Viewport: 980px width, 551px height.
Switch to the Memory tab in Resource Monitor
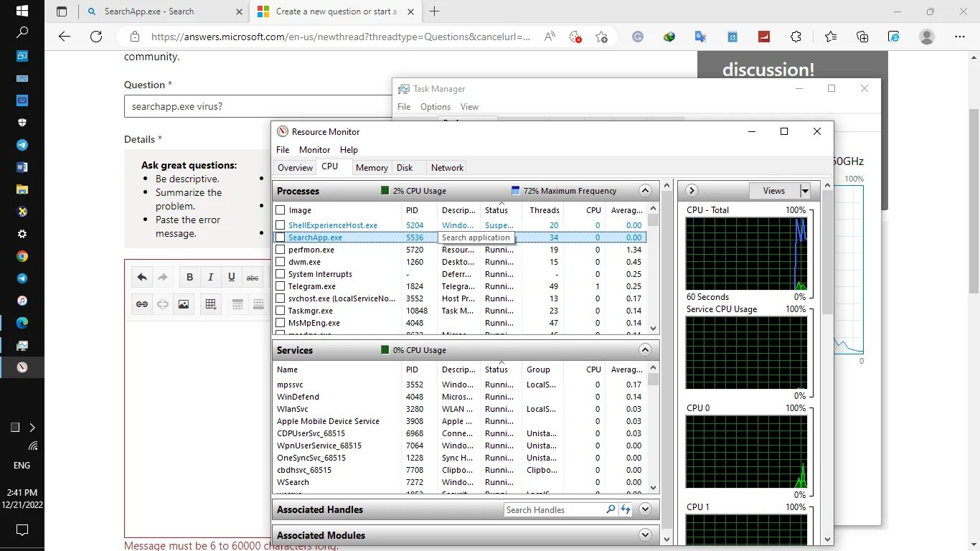(x=372, y=167)
